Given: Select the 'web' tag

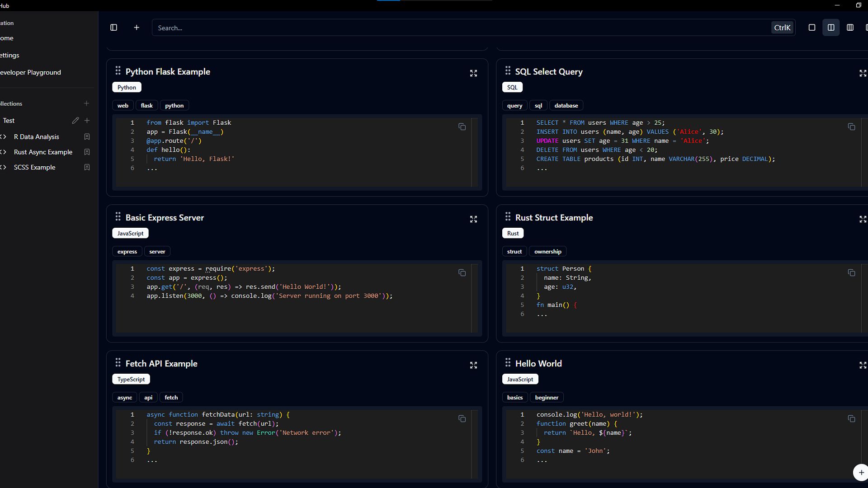Looking at the screenshot, I should point(123,106).
